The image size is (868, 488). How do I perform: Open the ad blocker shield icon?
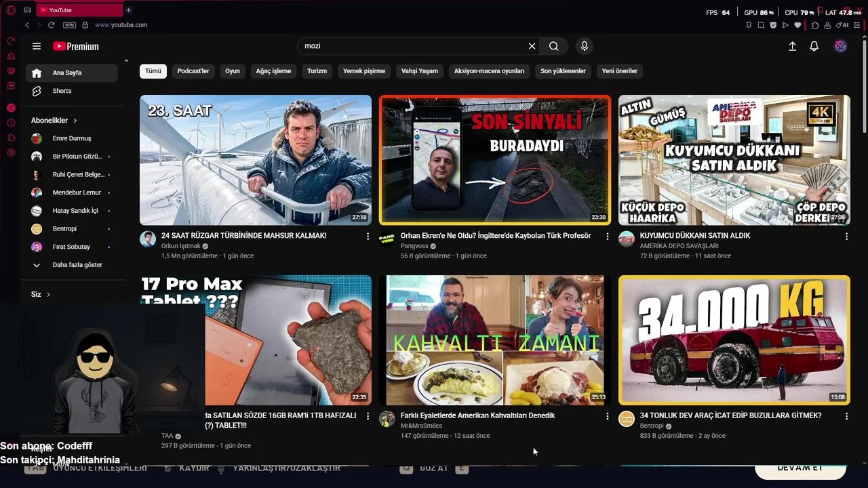(x=773, y=25)
